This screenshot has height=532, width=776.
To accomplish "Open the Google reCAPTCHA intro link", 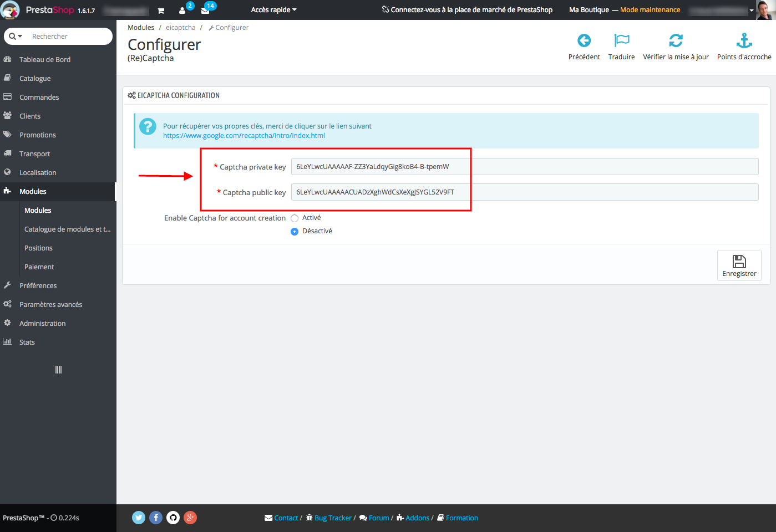I will tap(244, 136).
